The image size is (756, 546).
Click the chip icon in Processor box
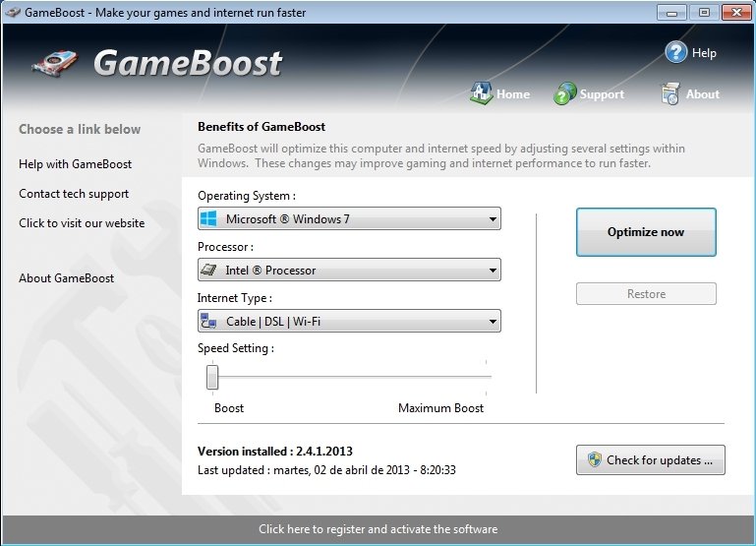(x=208, y=270)
